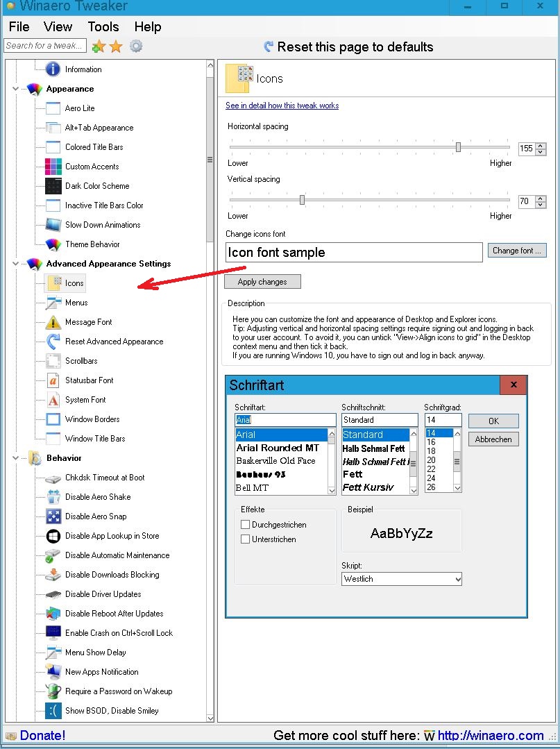Click the Vertical spacing slider handle
The image size is (560, 749).
click(x=302, y=200)
